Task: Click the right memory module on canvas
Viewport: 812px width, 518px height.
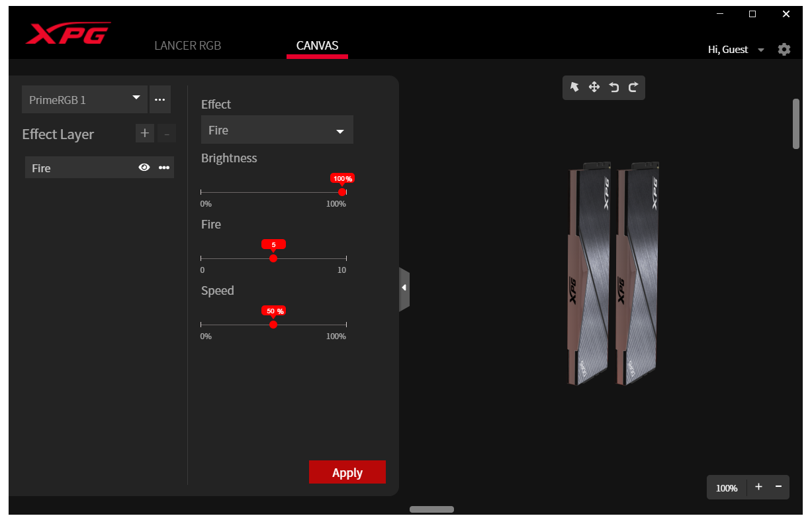Action: point(638,274)
